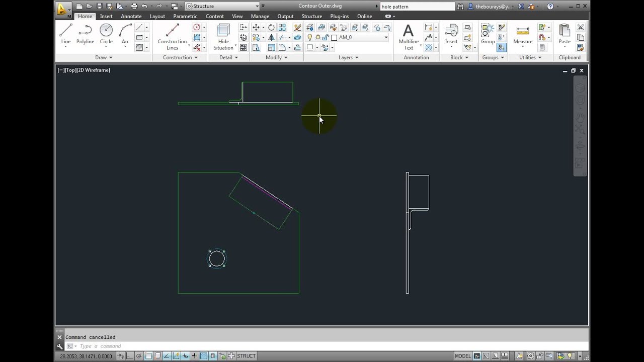The width and height of the screenshot is (644, 362).
Task: Click the Print icon in quick access toolbar
Action: point(134,6)
